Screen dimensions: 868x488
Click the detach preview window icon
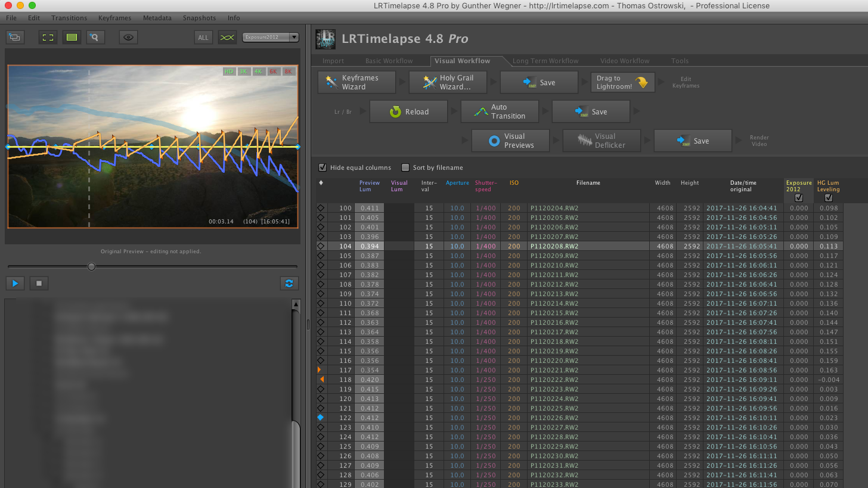[15, 37]
